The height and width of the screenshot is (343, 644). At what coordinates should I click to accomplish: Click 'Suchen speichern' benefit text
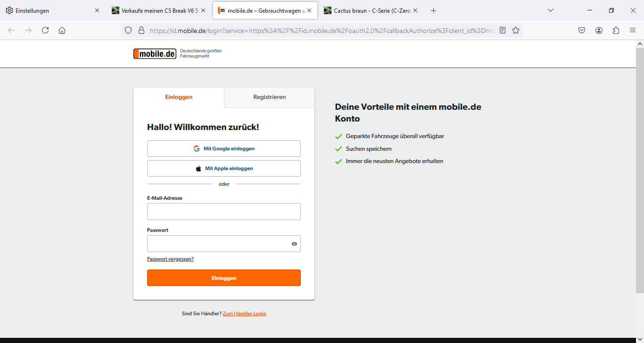click(369, 149)
